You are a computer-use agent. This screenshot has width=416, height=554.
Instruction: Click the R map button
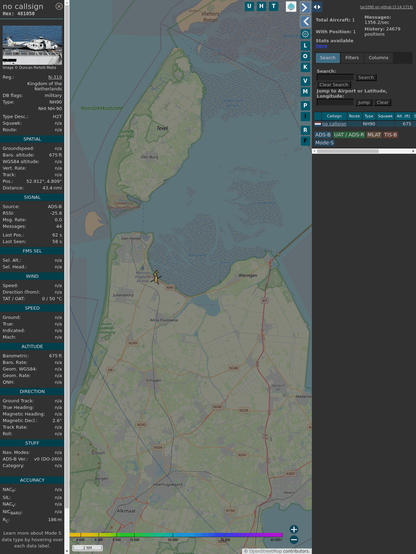coord(305,130)
